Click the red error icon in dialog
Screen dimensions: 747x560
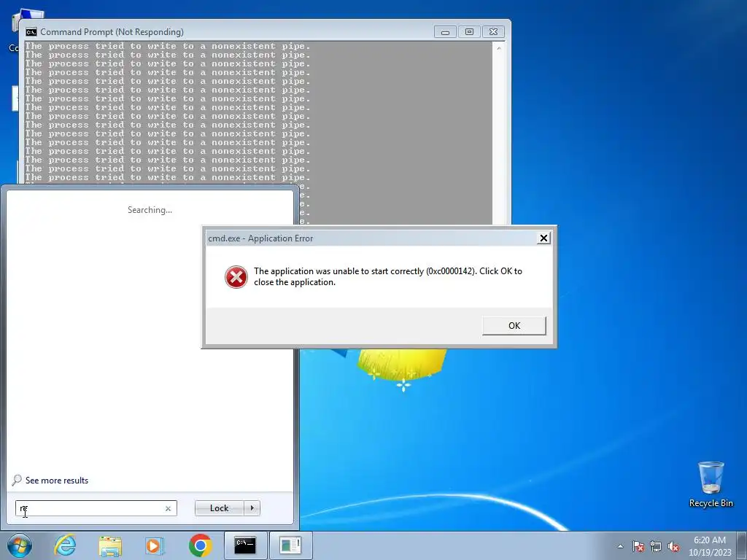236,276
